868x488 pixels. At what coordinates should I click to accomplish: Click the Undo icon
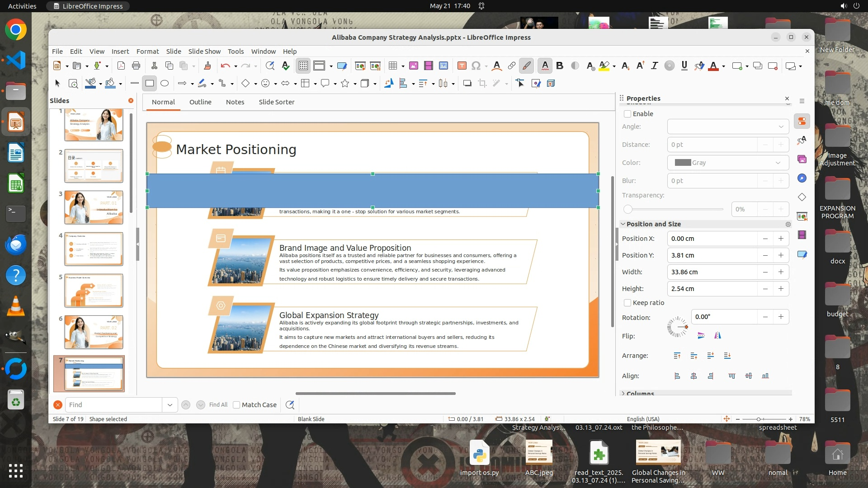pyautogui.click(x=225, y=66)
